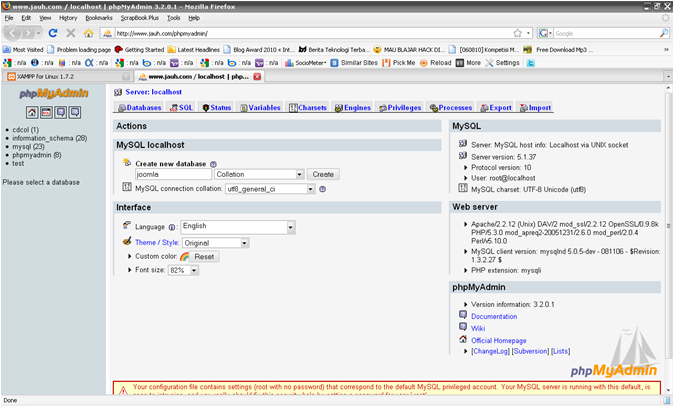Bookmark this page with the star icon
Screen dimensions: 676x411
click(x=517, y=33)
